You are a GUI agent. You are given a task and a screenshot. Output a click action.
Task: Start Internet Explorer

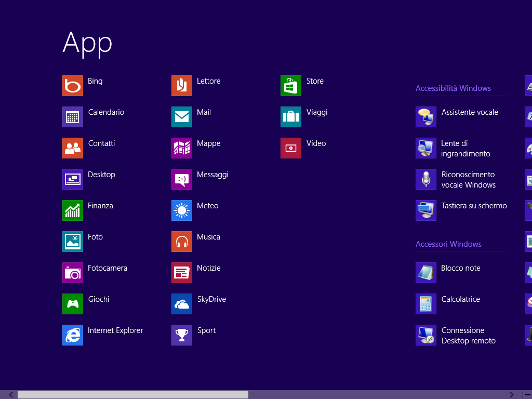[73, 335]
